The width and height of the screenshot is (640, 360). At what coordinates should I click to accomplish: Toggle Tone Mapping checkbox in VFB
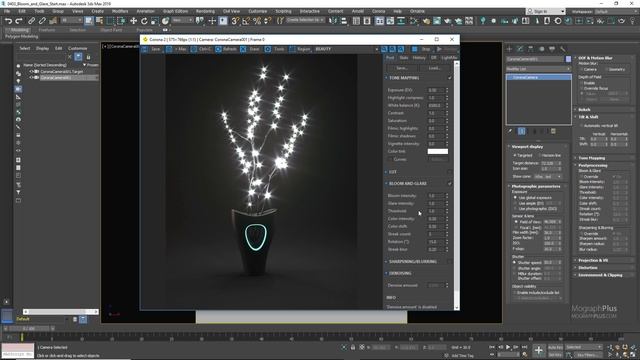coord(450,78)
